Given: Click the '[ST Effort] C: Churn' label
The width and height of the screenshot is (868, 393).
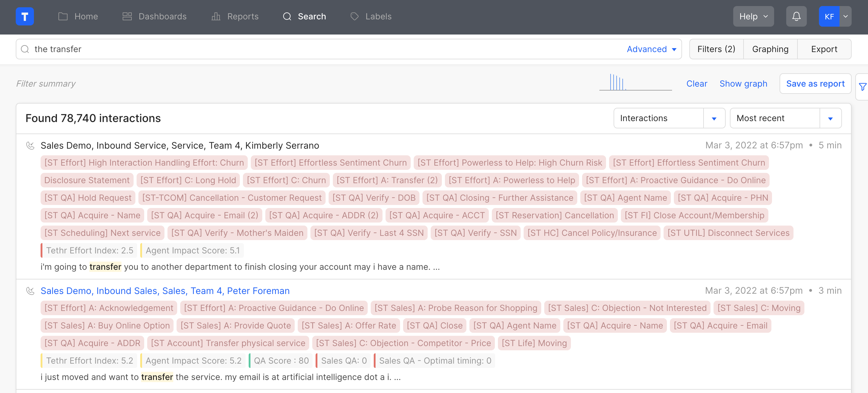Looking at the screenshot, I should click(286, 180).
